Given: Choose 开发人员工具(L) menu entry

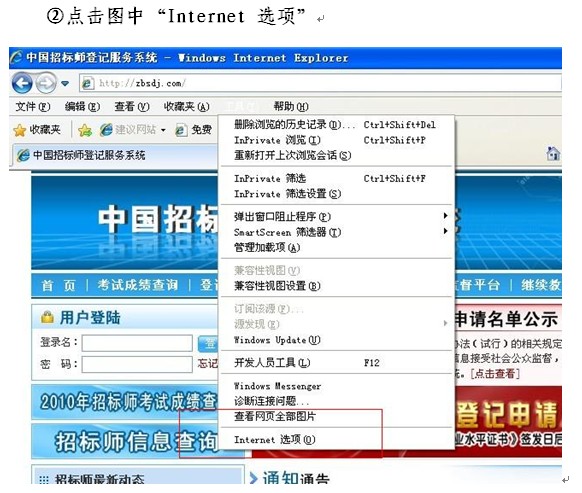Looking at the screenshot, I should 336,363.
